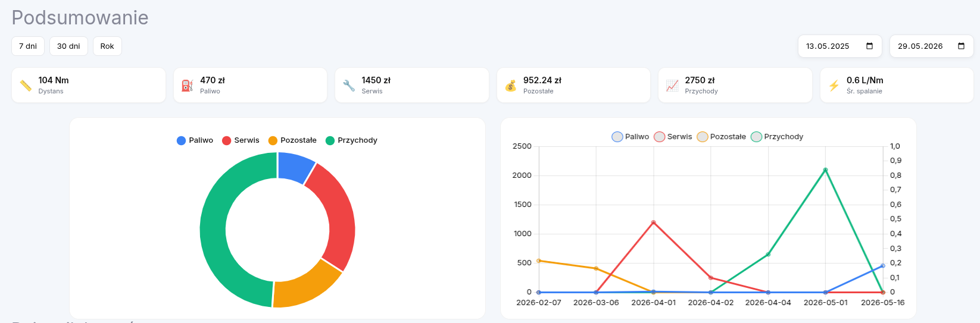Click the fuel pump icon on Paliwo card
Screen dimensions: 980x323
[188, 86]
